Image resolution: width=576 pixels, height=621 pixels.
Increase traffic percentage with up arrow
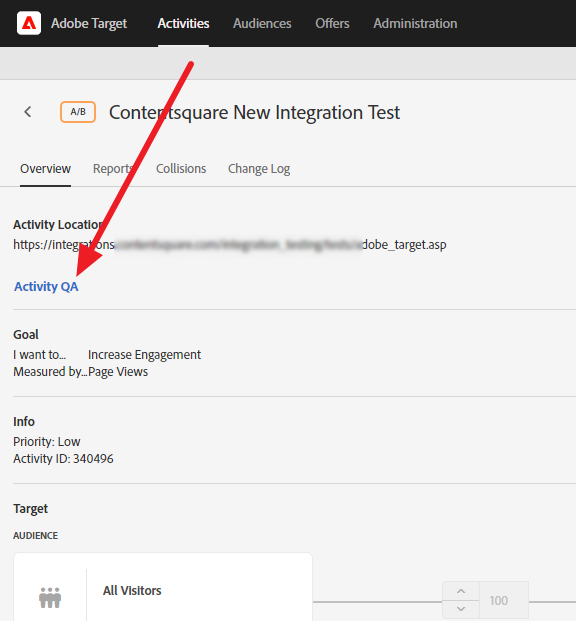pos(461,591)
